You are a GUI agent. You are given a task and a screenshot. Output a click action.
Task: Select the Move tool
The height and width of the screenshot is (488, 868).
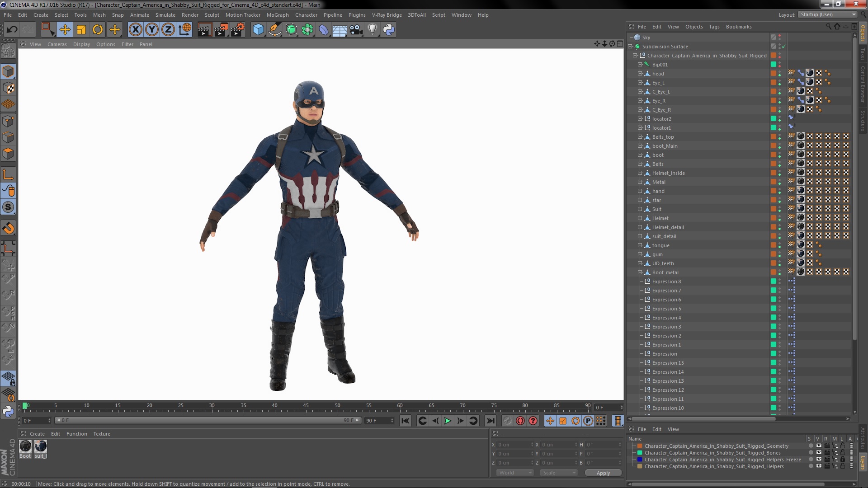[65, 30]
